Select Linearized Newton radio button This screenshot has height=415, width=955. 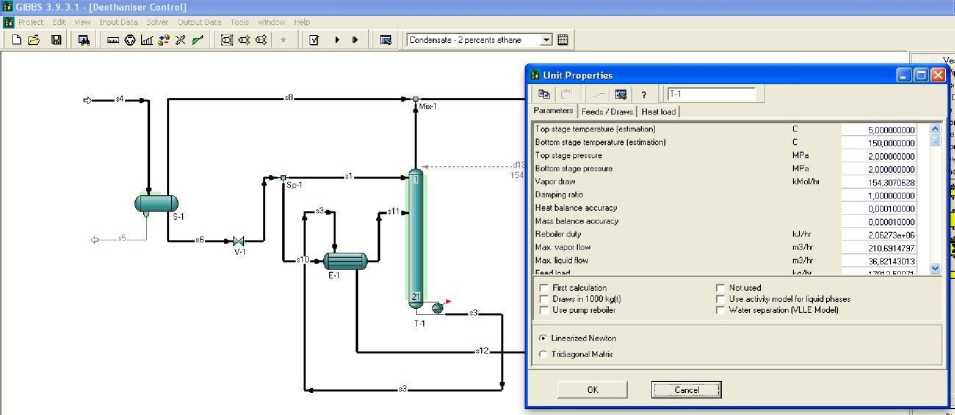coord(544,338)
